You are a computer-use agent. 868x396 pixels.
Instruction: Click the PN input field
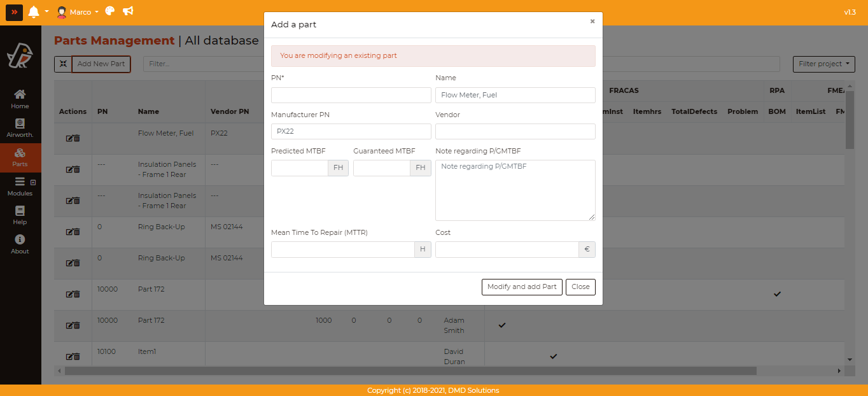point(351,95)
